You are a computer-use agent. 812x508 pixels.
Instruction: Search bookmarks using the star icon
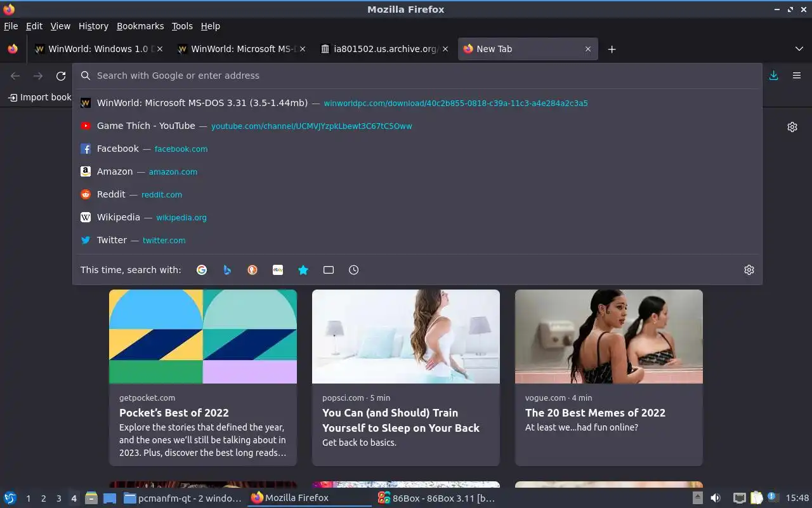coord(303,270)
